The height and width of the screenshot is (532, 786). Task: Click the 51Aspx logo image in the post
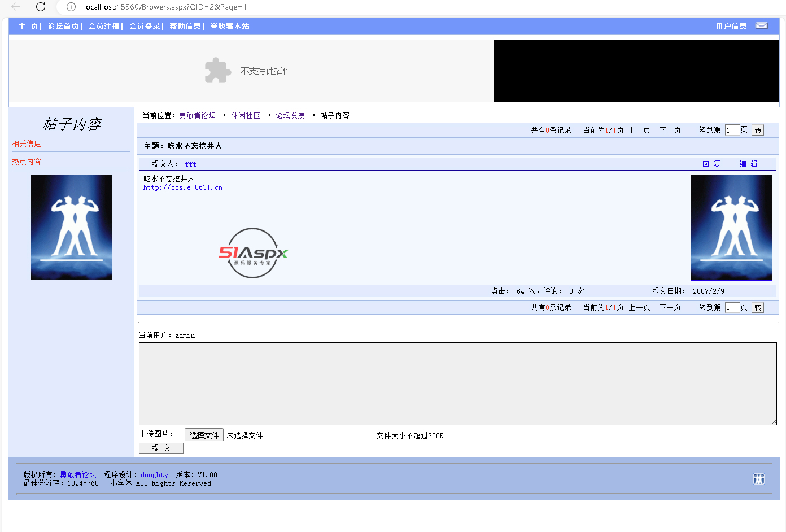click(254, 253)
